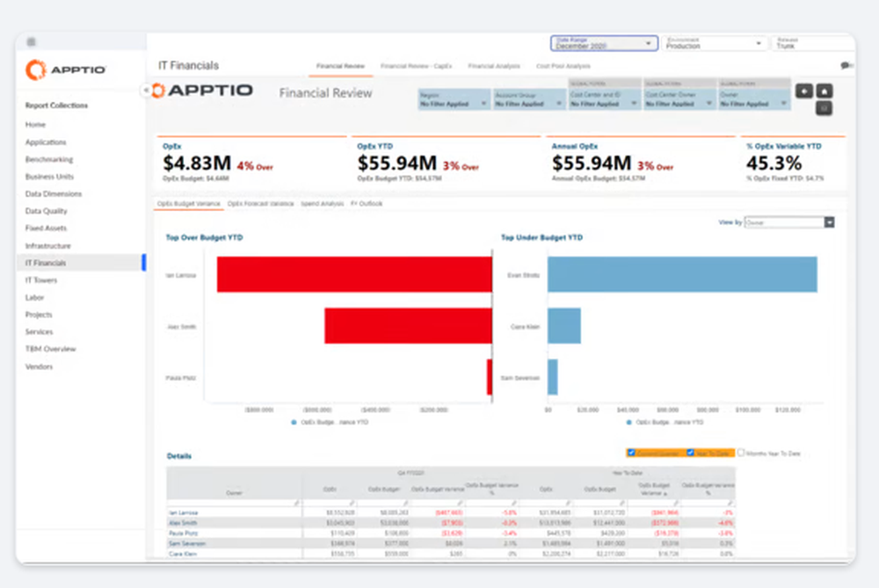Expand the Account Group filter dropdown

click(528, 100)
